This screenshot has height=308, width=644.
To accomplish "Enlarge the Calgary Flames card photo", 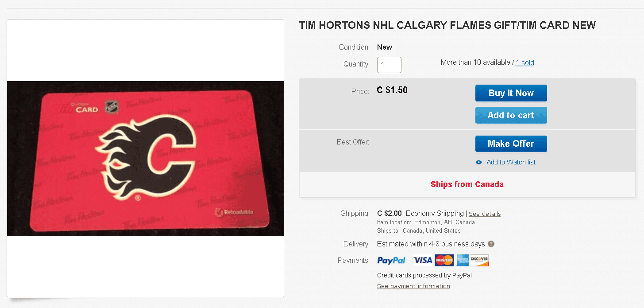I will point(145,158).
